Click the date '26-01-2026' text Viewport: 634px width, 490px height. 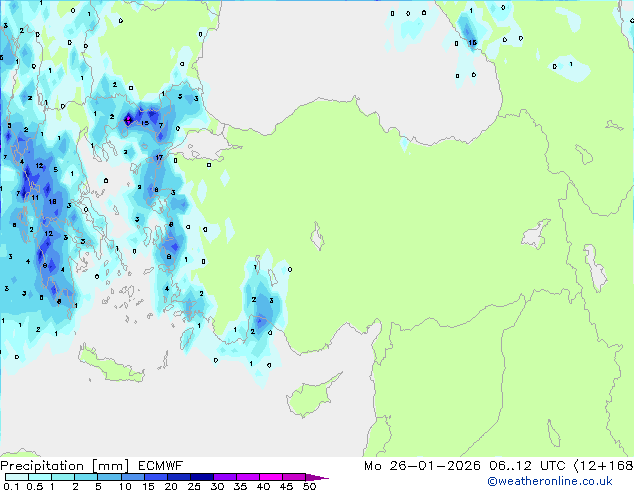pos(435,466)
